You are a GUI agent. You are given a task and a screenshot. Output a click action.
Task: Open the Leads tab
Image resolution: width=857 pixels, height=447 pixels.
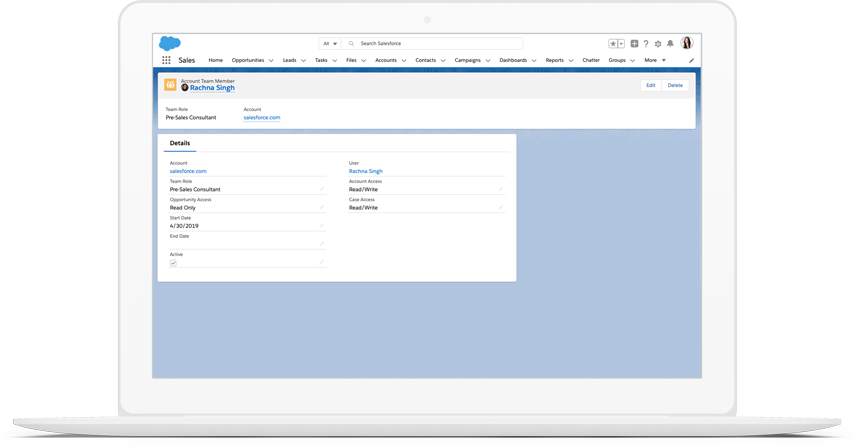(x=289, y=60)
